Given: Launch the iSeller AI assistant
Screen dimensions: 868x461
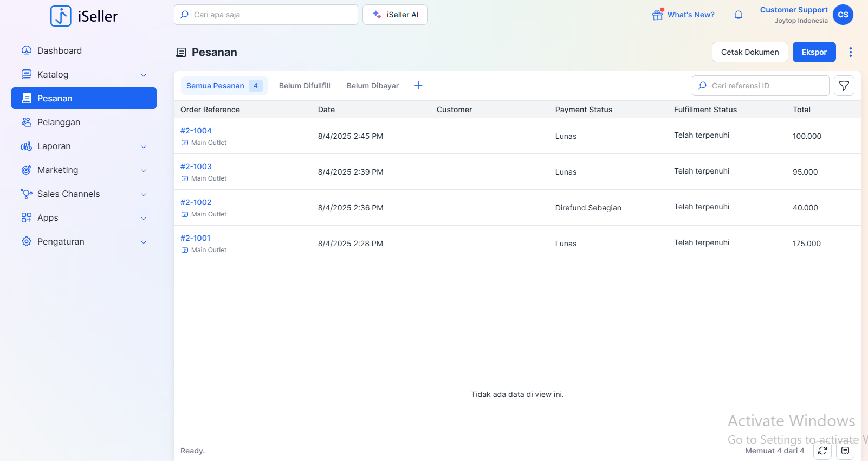Looking at the screenshot, I should (x=395, y=15).
